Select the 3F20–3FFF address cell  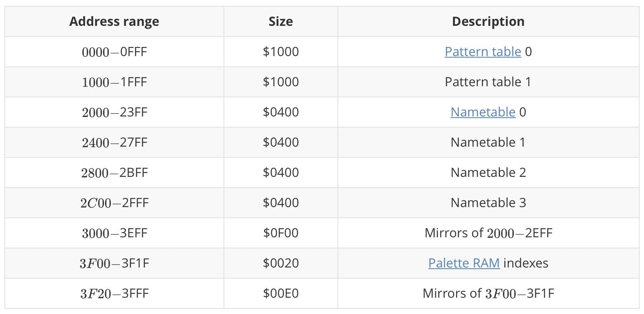point(114,293)
